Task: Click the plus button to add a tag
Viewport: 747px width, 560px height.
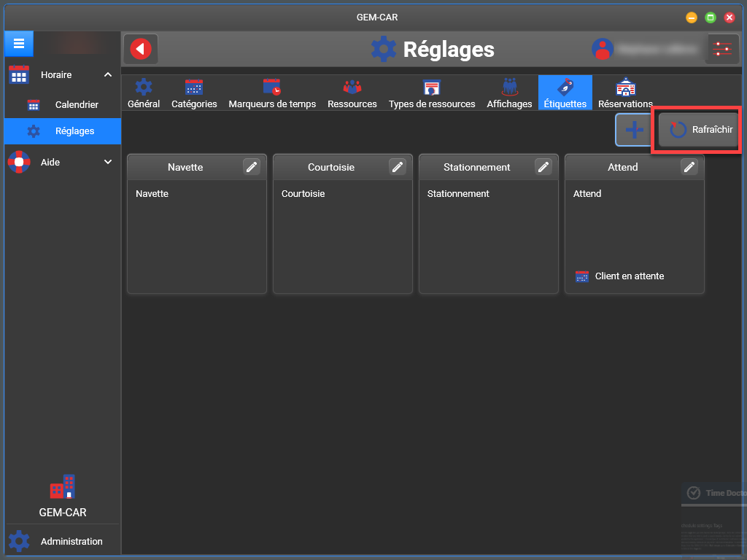Action: [x=634, y=130]
